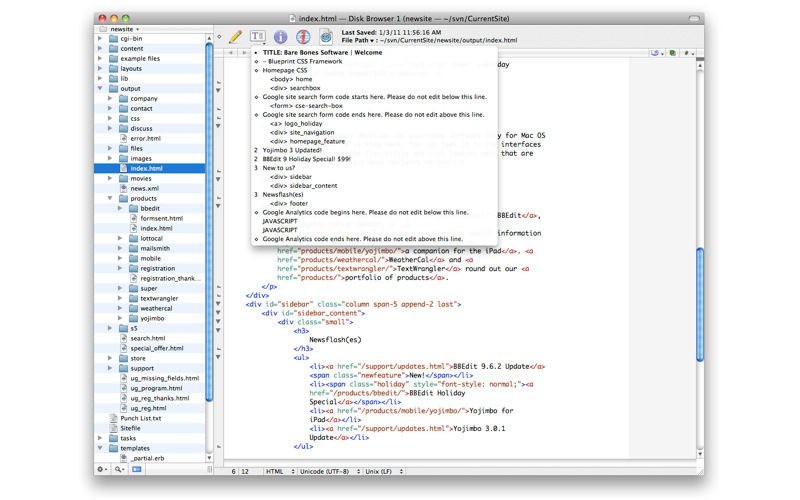Click the ug_reg.html file icon
Screen dimensions: 800x500
(123, 408)
